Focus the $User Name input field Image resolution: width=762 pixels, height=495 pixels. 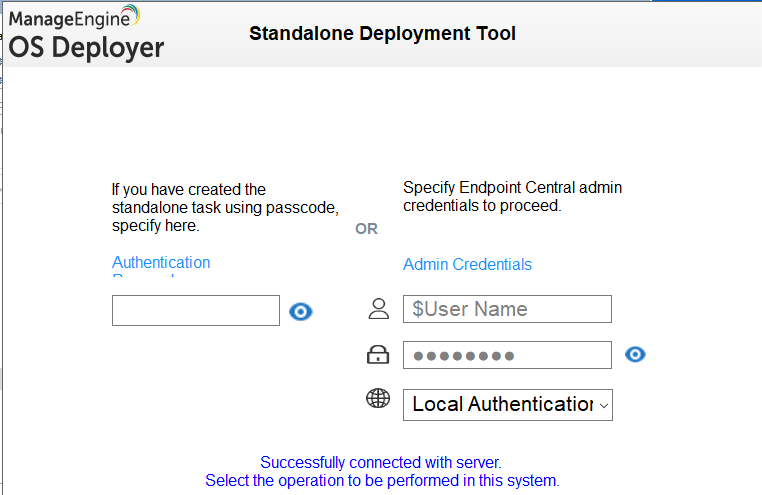[x=507, y=309]
